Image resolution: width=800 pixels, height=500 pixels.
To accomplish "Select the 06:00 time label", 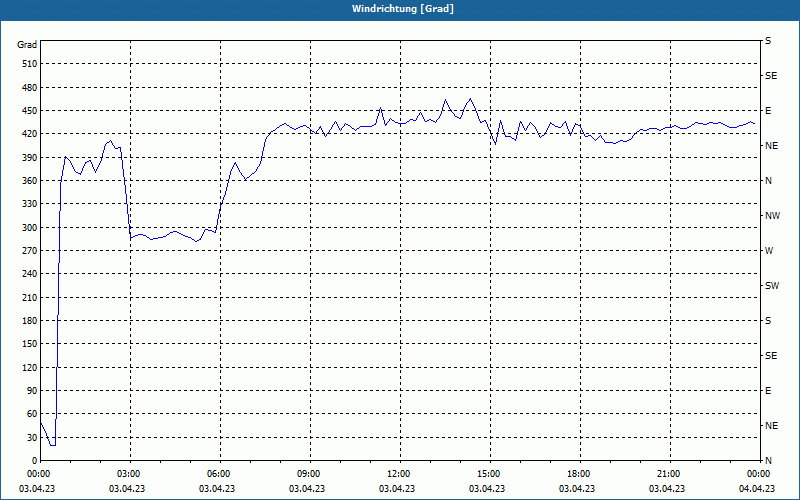I will coord(219,474).
